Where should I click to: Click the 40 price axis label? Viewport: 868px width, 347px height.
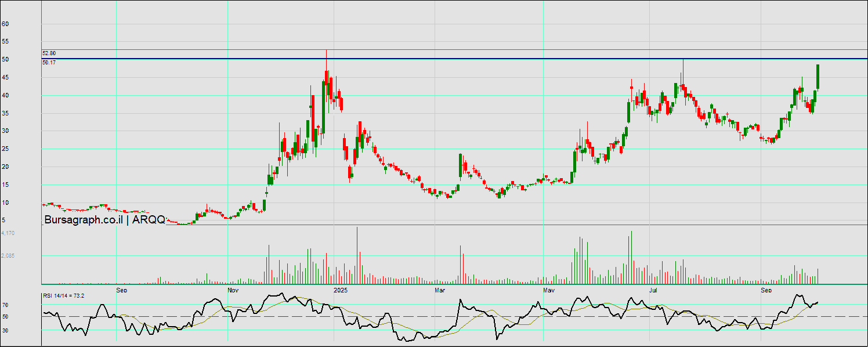pyautogui.click(x=5, y=95)
